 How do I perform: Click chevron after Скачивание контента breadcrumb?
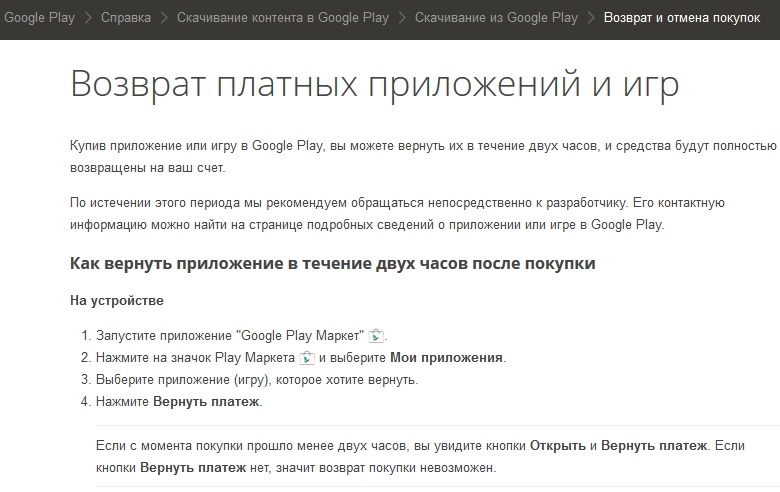402,18
